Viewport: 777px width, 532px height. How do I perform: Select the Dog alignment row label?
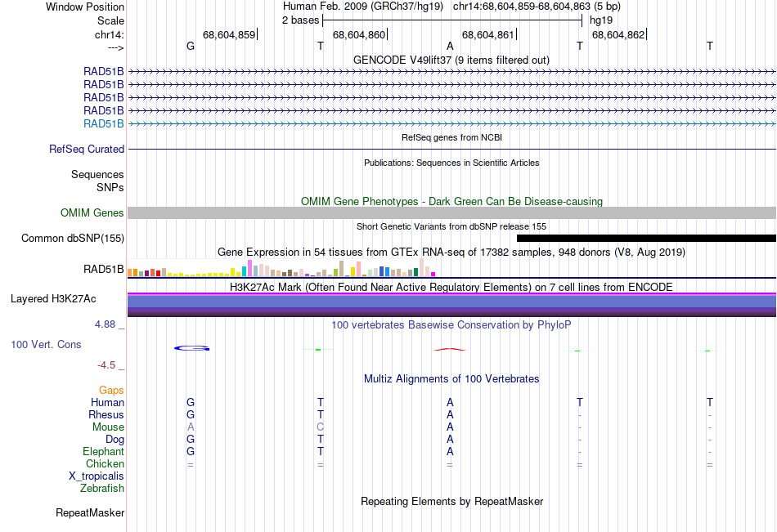coord(115,440)
